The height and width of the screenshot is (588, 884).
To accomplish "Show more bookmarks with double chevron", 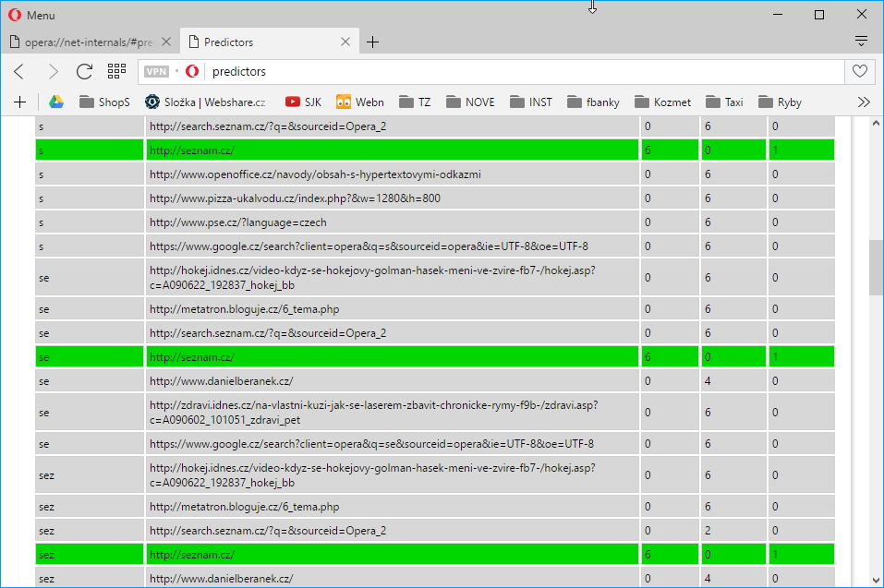I will click(864, 102).
